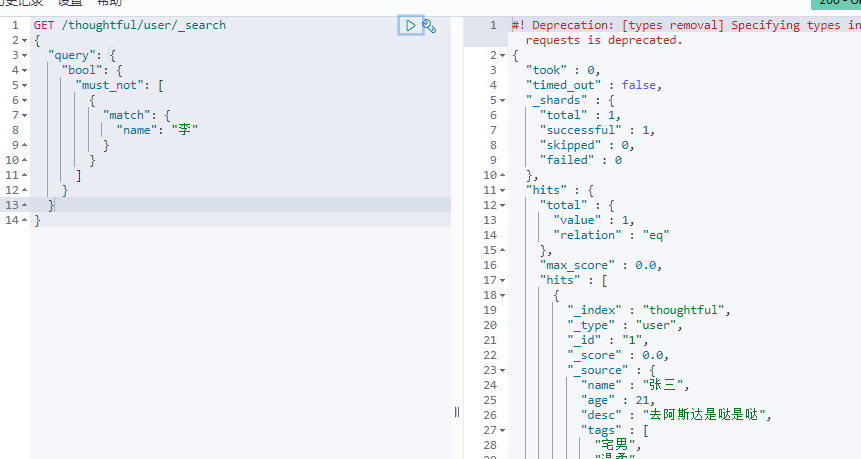861x459 pixels.
Task: Click the "took" : 0 response line
Action: point(563,70)
